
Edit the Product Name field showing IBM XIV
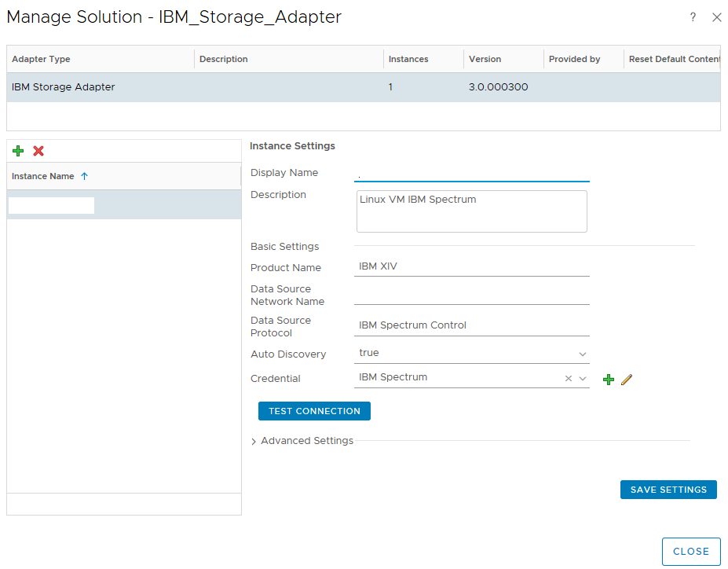click(x=471, y=267)
